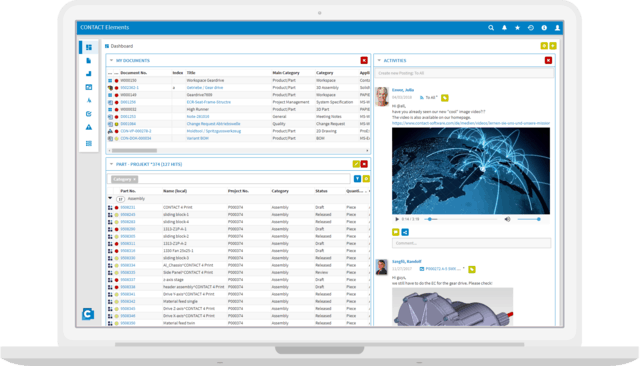
Task: Click the yellow tag icon on Julia's post
Action: point(445,98)
